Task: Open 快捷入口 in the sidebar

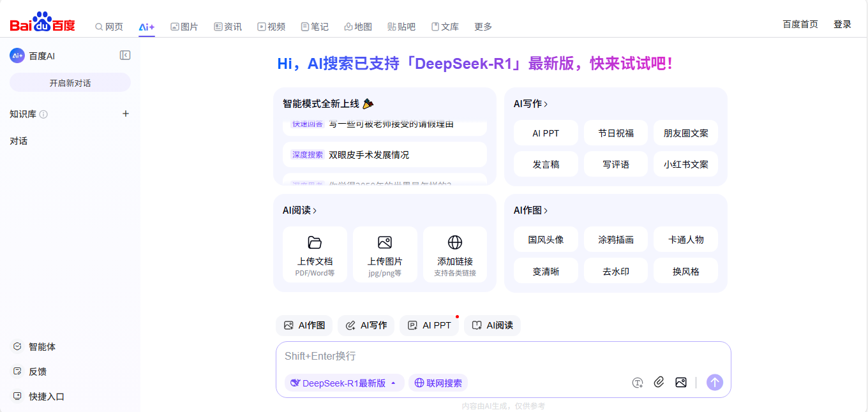Action: (39, 397)
